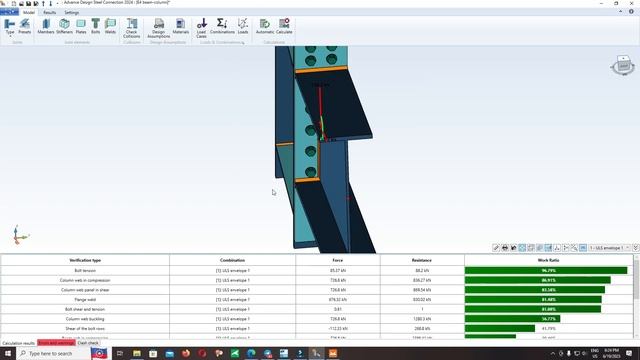Open the Type joint dropdown

coord(9,27)
